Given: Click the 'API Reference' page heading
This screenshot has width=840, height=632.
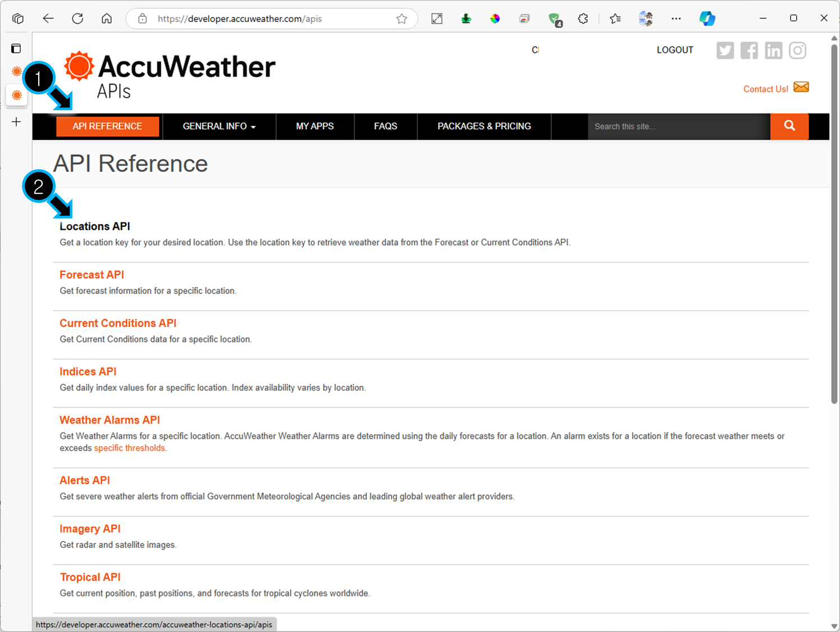Looking at the screenshot, I should click(x=130, y=163).
